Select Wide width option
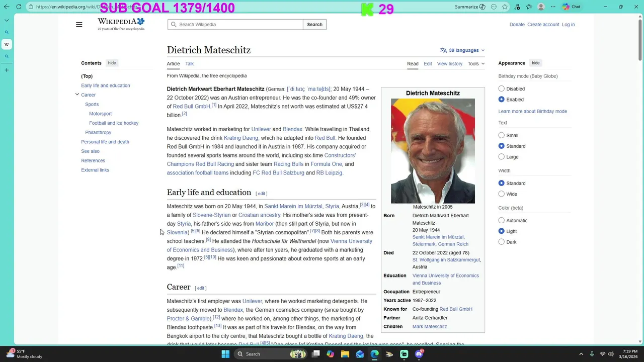The width and height of the screenshot is (644, 362). pyautogui.click(x=501, y=194)
